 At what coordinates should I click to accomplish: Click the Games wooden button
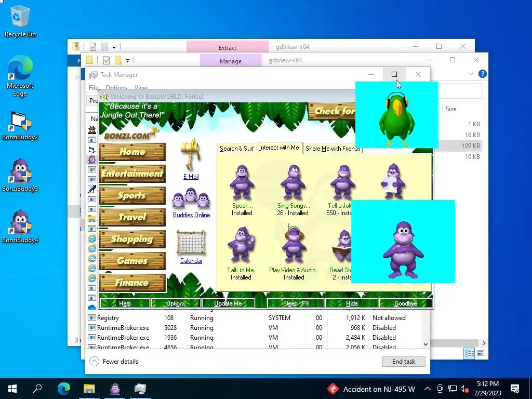132,261
